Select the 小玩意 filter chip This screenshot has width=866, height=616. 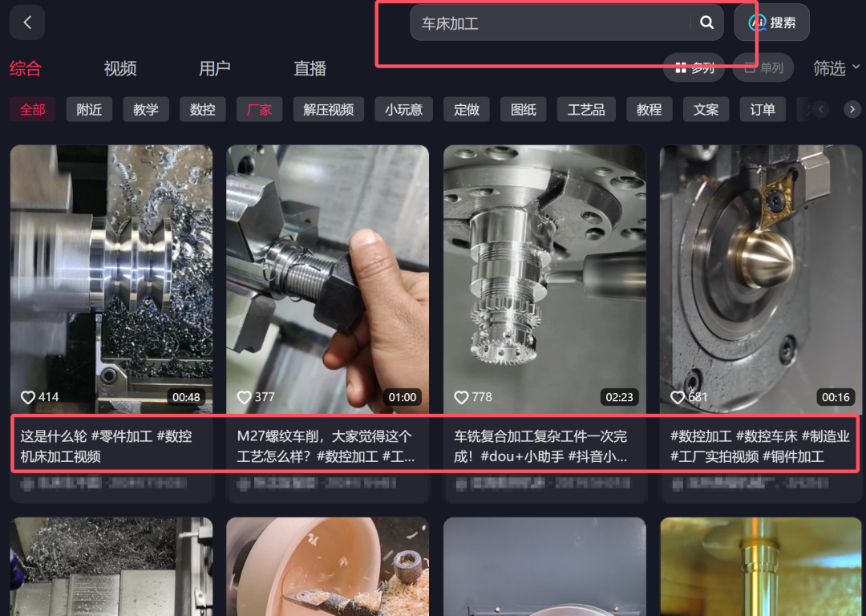403,109
